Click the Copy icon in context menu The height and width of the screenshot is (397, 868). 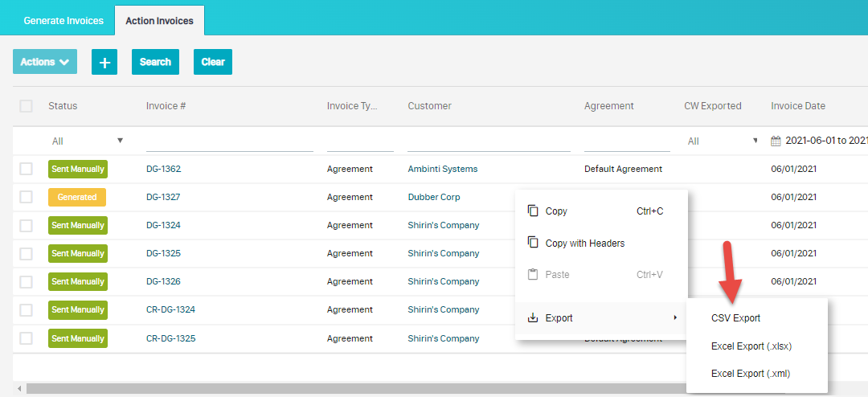[x=533, y=211]
